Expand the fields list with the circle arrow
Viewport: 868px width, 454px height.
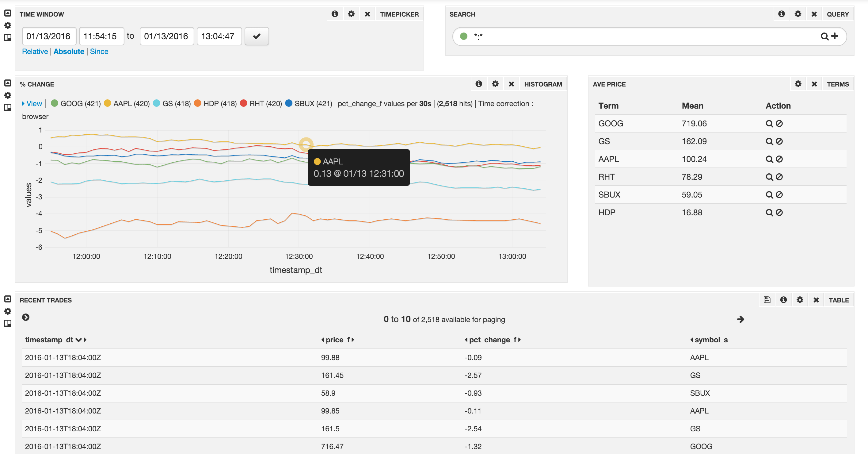[26, 317]
